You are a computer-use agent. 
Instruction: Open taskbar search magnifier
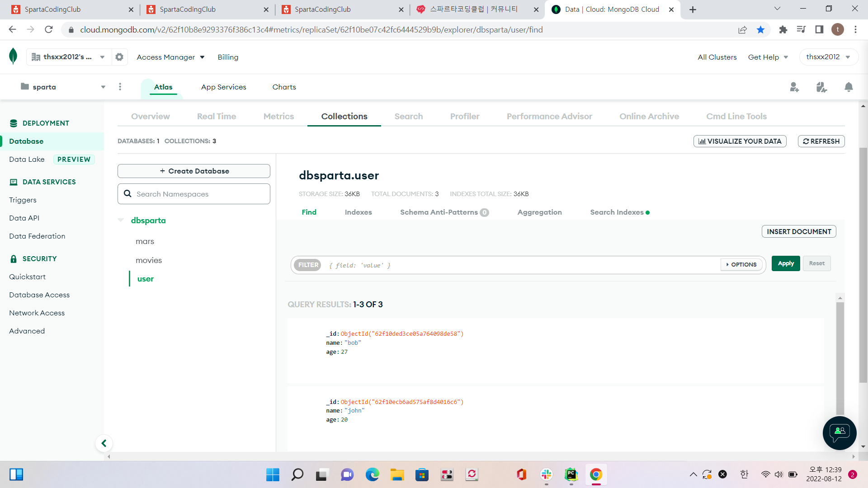(297, 474)
